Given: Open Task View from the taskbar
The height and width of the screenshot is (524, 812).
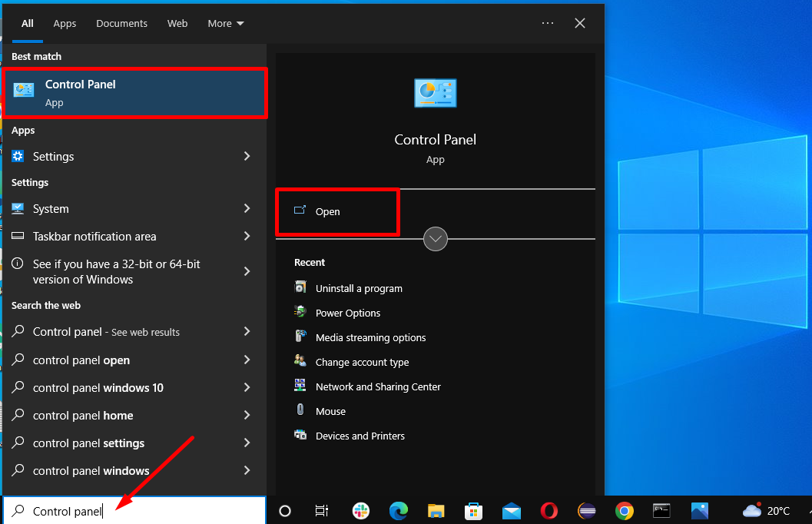Looking at the screenshot, I should point(322,511).
